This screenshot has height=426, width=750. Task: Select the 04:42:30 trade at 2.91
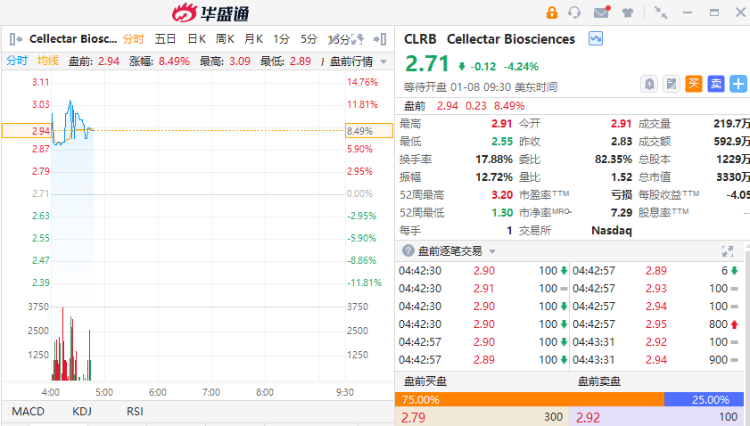pyautogui.click(x=483, y=288)
